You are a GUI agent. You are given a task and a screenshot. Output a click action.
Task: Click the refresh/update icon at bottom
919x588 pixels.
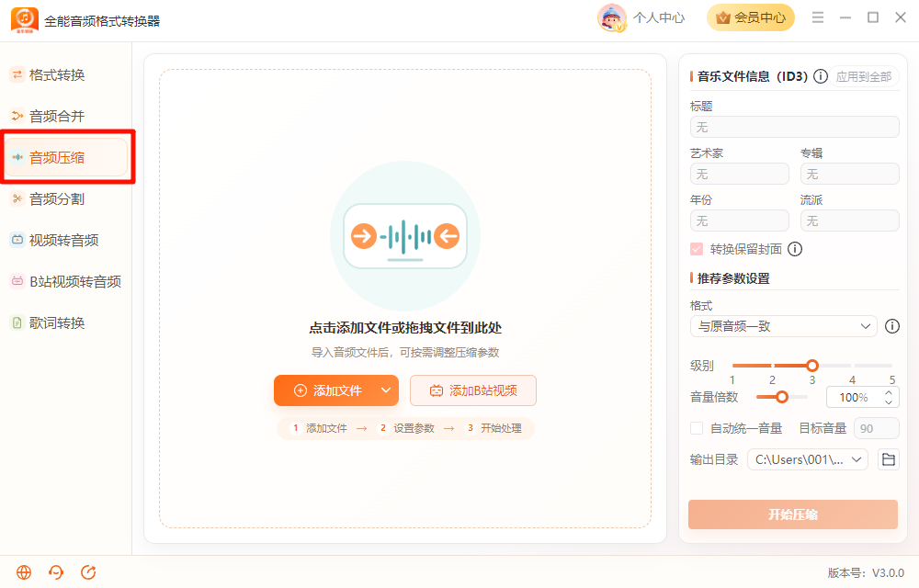pos(88,572)
